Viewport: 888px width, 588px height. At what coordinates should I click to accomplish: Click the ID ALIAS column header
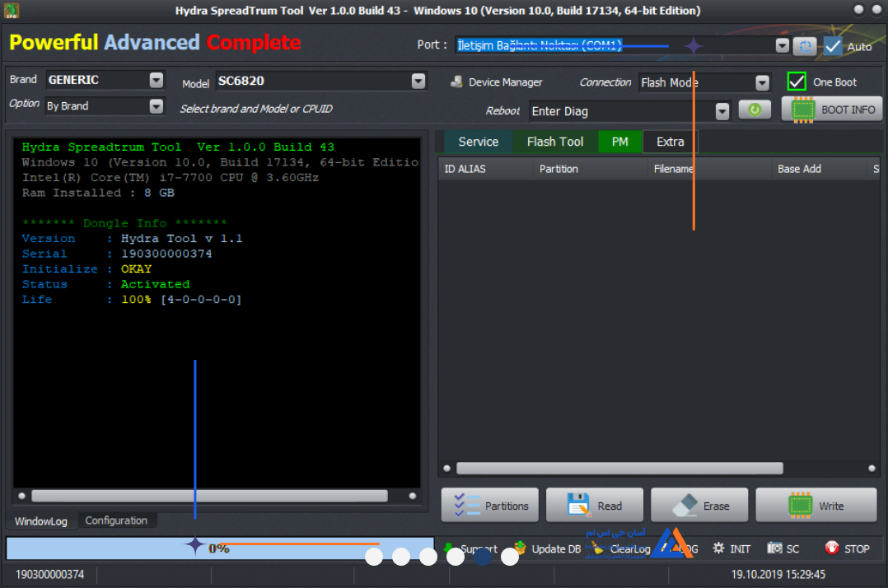[x=485, y=169]
